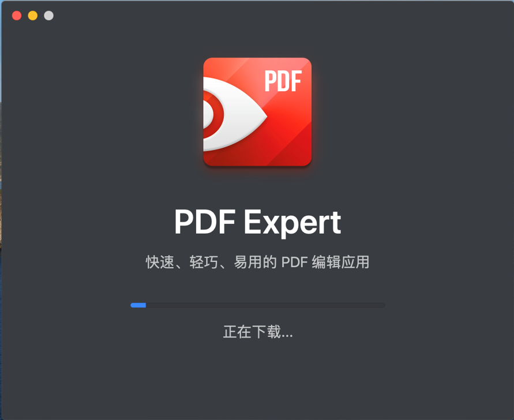514x420 pixels.
Task: Minimize the installer with the yellow button
Action: 33,16
